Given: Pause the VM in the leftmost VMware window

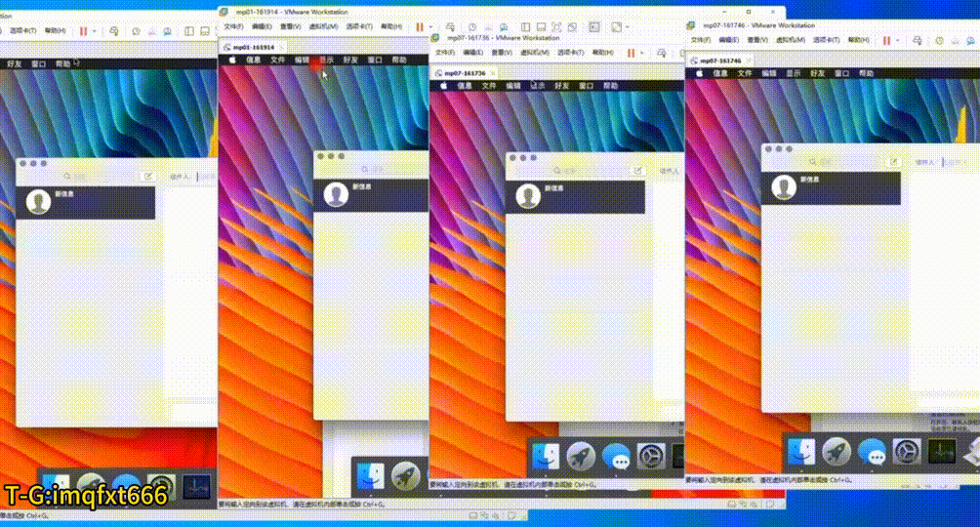Looking at the screenshot, I should [83, 30].
